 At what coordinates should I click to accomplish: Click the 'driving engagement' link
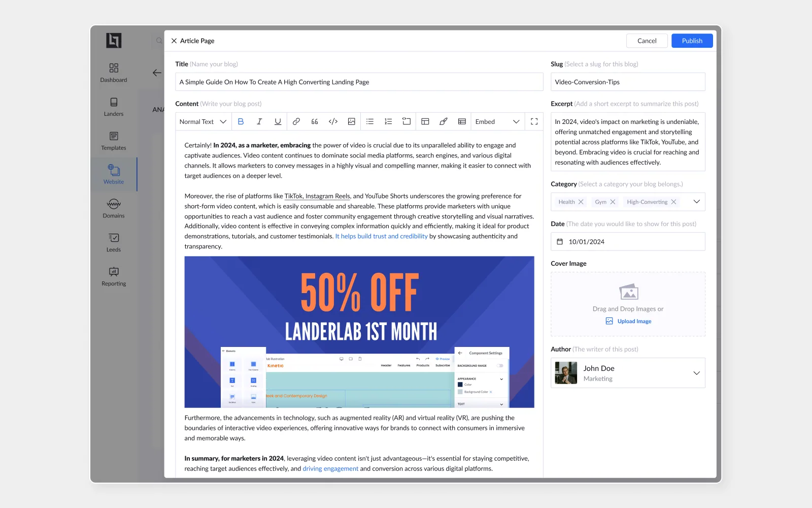(330, 468)
